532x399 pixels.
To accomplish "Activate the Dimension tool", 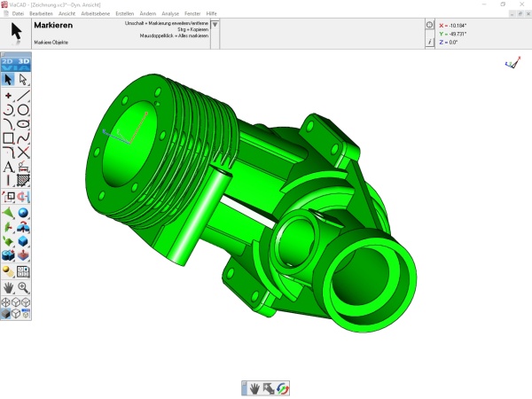I will pyautogui.click(x=23, y=167).
